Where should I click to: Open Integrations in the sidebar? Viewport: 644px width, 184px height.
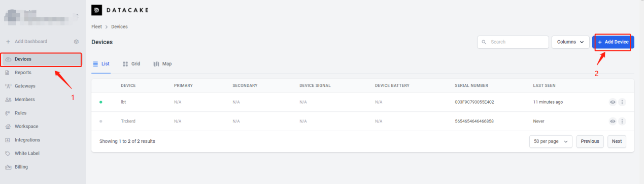42,140
